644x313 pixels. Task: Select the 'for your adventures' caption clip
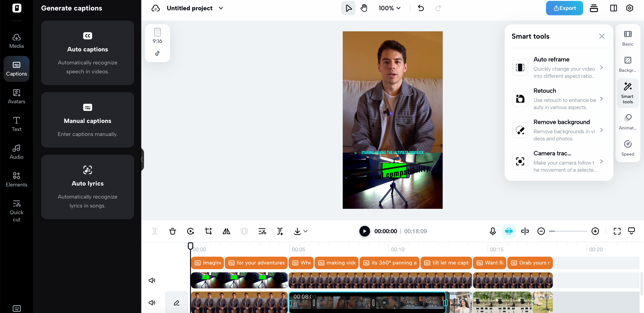coord(256,263)
